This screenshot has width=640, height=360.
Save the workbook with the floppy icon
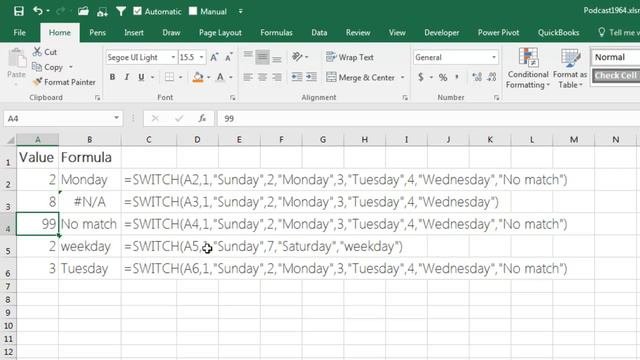coord(19,11)
